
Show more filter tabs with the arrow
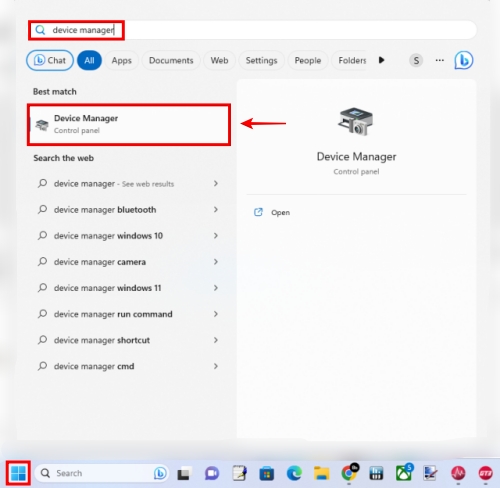click(382, 60)
